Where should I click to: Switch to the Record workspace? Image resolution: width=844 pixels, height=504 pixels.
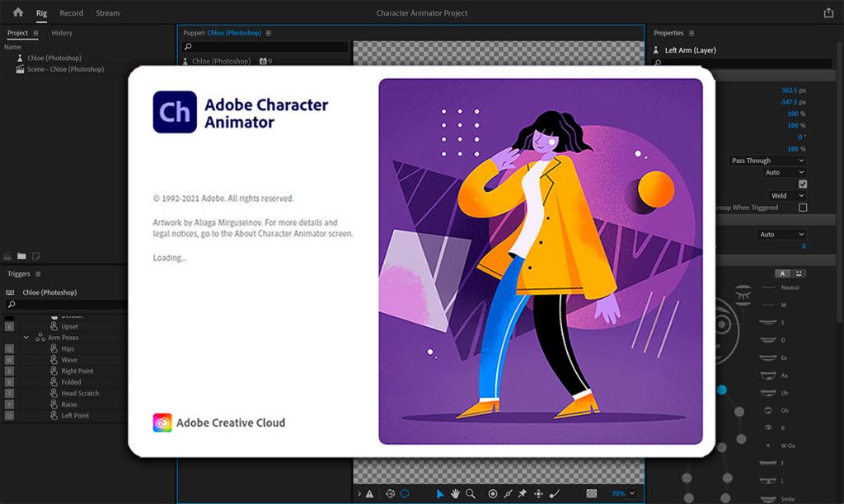click(71, 13)
